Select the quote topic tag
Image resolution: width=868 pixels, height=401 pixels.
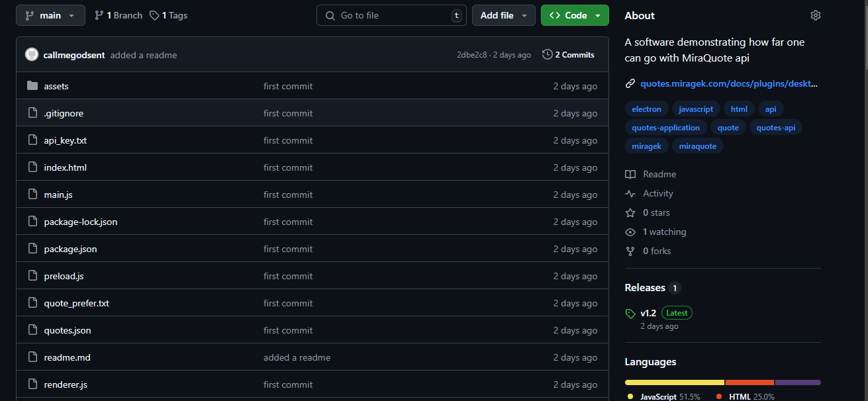[x=728, y=128]
